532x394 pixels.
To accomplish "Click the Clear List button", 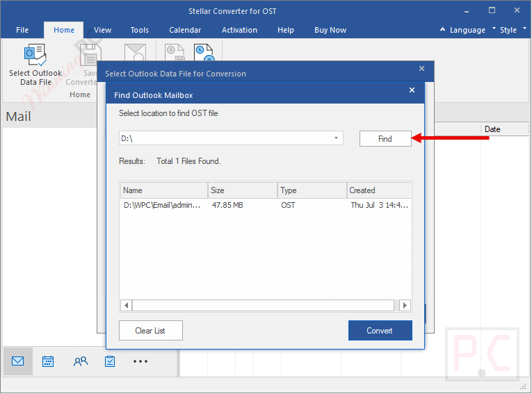I will (151, 330).
